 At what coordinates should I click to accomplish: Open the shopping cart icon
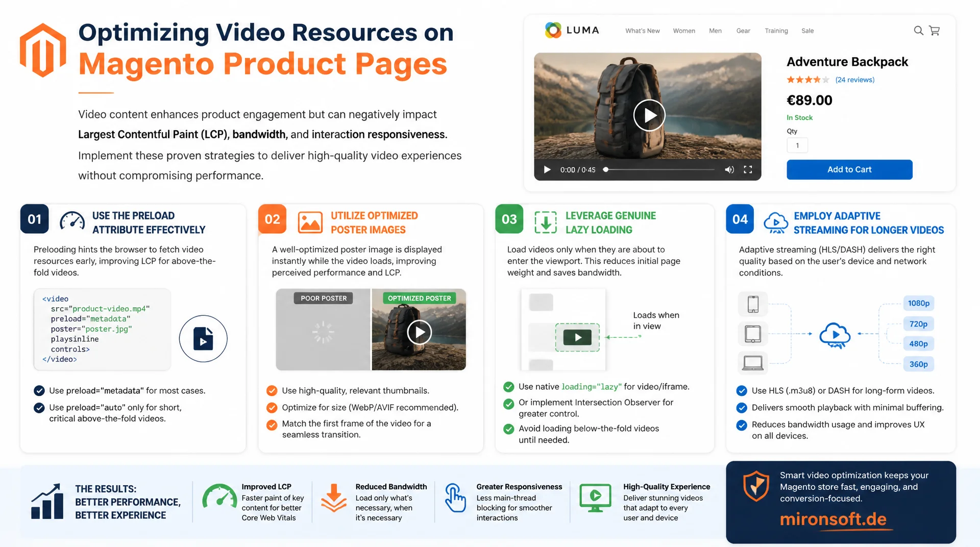coord(935,31)
